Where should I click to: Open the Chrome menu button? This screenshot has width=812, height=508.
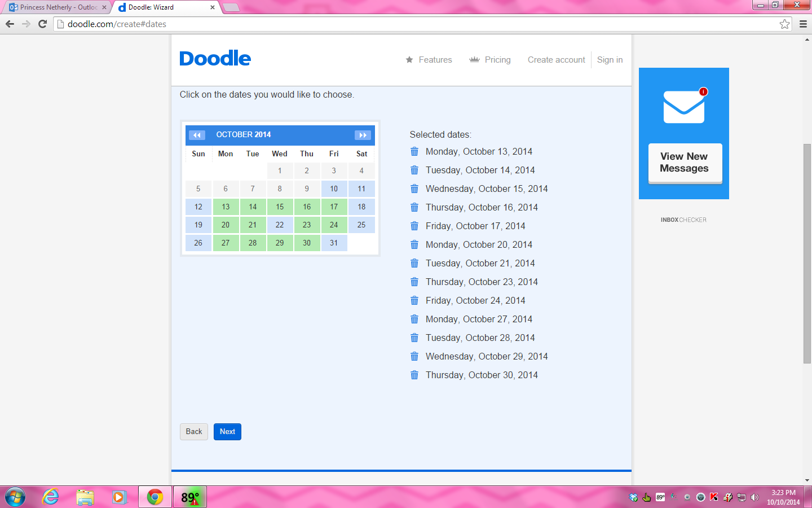(803, 24)
